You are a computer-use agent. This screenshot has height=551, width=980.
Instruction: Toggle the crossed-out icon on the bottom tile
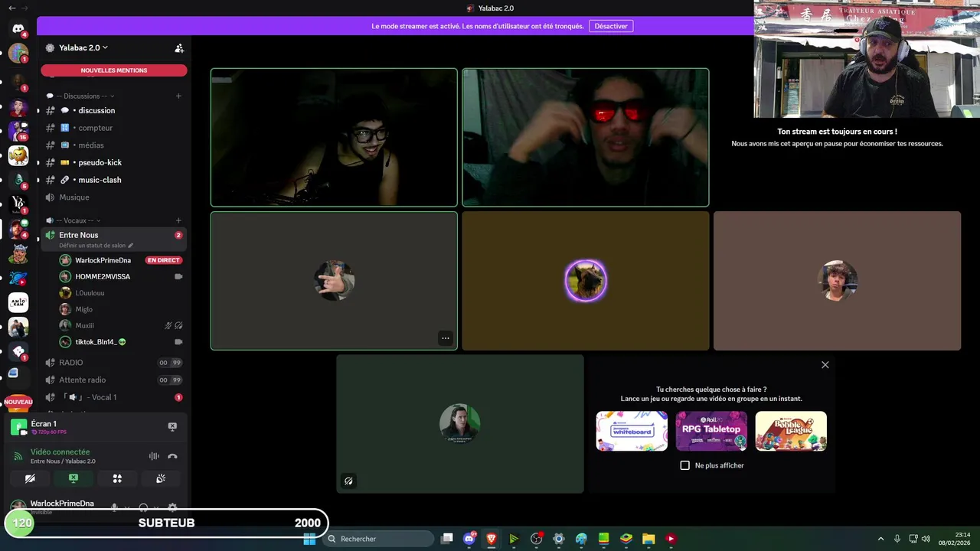[x=348, y=481]
